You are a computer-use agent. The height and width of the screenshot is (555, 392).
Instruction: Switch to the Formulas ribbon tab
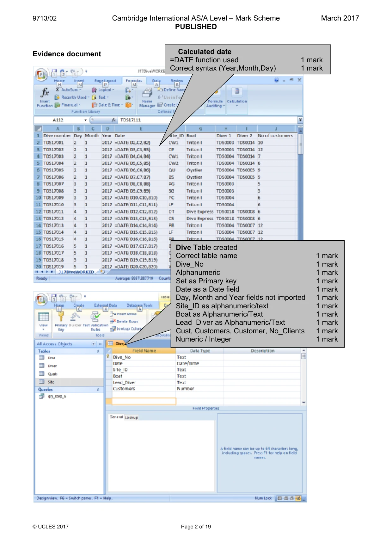pyautogui.click(x=134, y=81)
